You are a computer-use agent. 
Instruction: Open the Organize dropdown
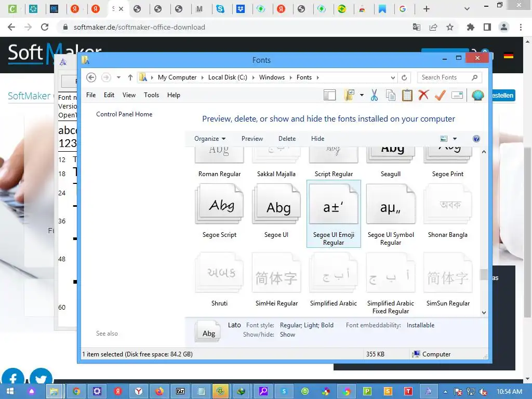(x=210, y=139)
